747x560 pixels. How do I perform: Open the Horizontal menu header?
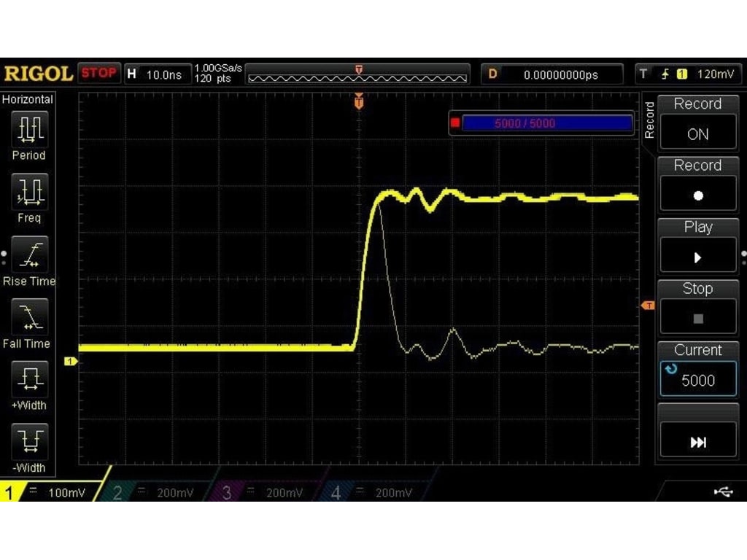tap(28, 98)
